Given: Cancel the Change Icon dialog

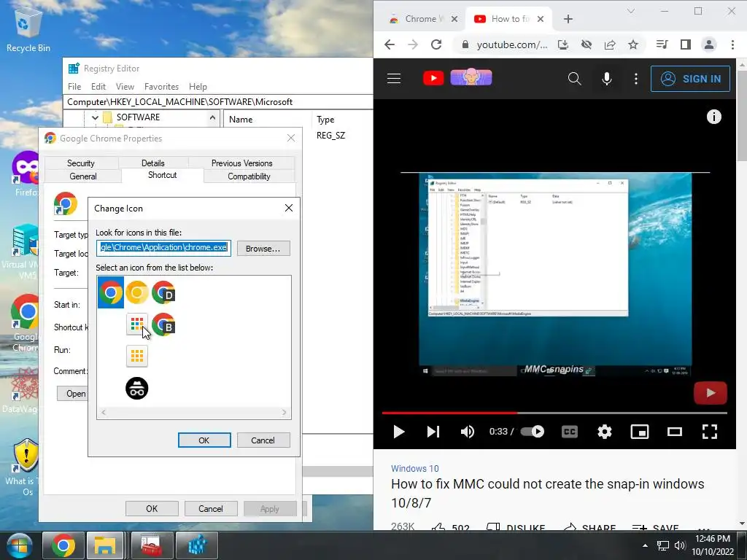Looking at the screenshot, I should [x=263, y=440].
